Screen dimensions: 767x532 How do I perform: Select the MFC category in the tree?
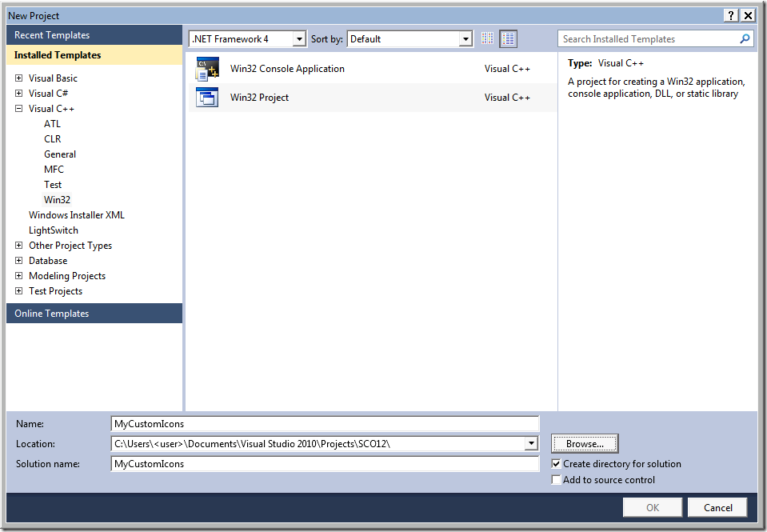[x=54, y=169]
